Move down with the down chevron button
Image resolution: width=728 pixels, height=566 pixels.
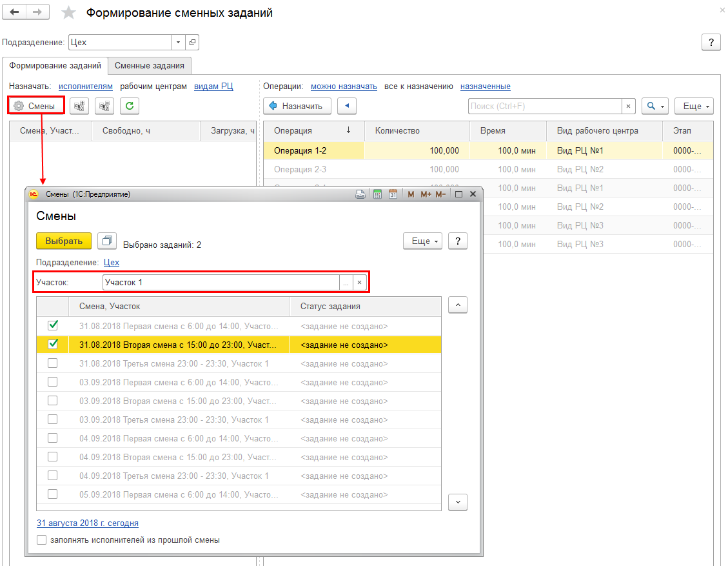pyautogui.click(x=458, y=502)
